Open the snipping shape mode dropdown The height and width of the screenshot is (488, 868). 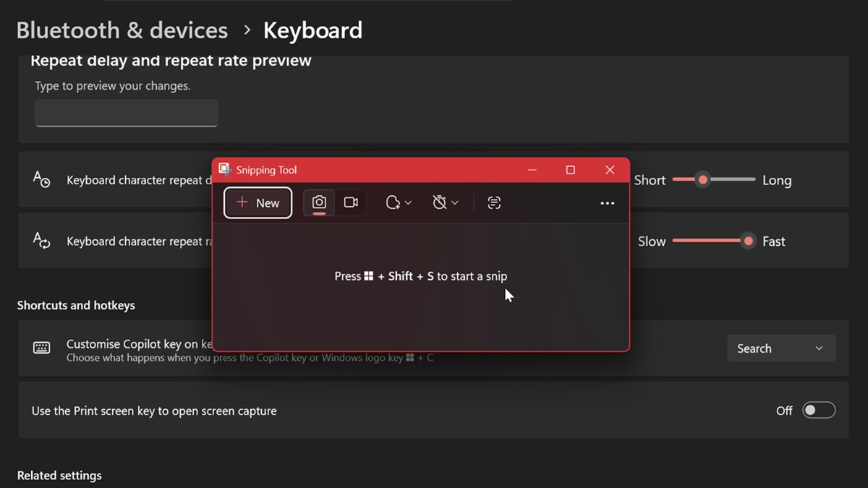pos(399,203)
